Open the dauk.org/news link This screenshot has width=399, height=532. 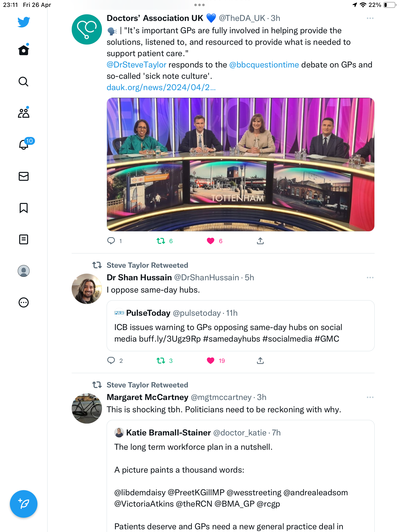tap(161, 87)
